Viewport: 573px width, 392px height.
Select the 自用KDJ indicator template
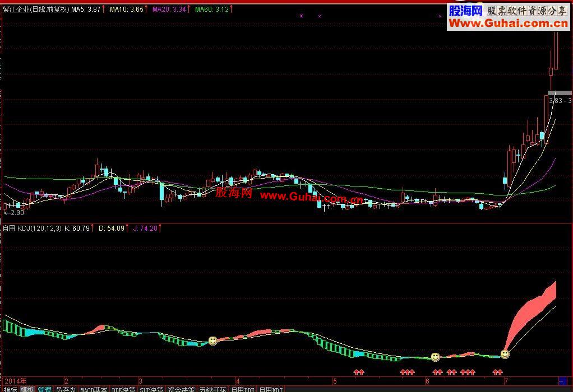pyautogui.click(x=271, y=389)
